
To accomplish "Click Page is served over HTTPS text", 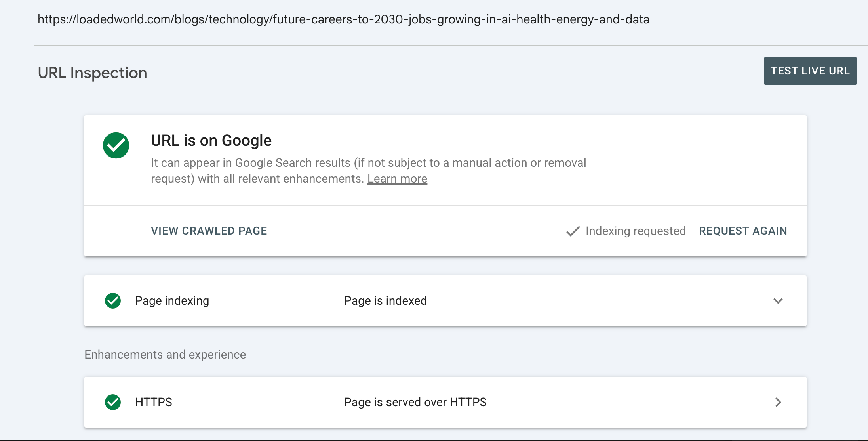I will coord(415,402).
